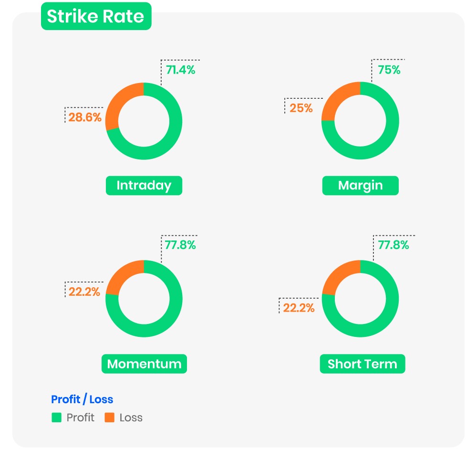Click Intraday's 71.4% profit label

click(181, 70)
